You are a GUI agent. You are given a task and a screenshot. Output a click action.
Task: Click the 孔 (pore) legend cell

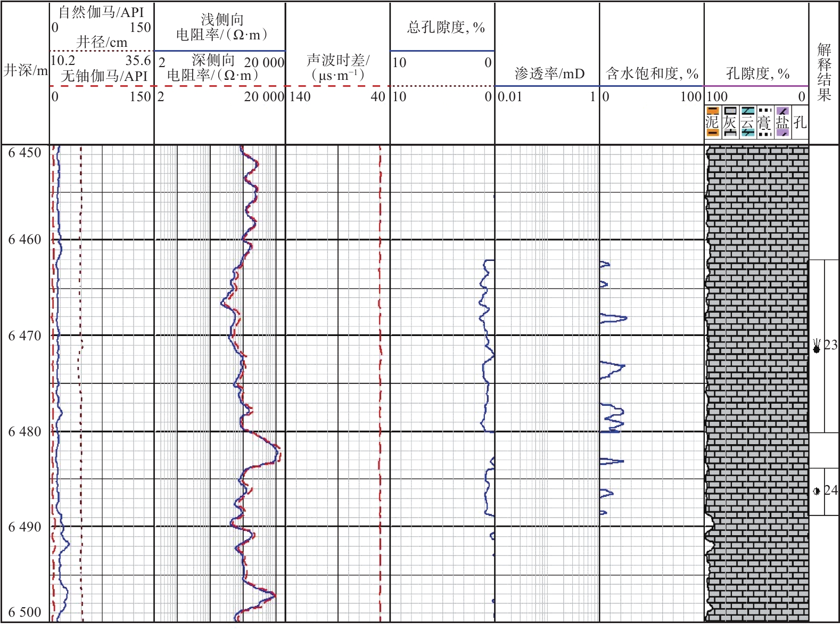800,122
